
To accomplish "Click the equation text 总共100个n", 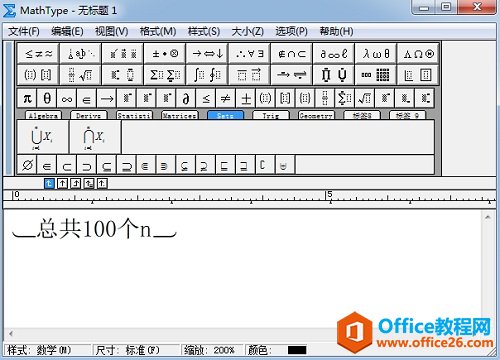I will [x=94, y=229].
